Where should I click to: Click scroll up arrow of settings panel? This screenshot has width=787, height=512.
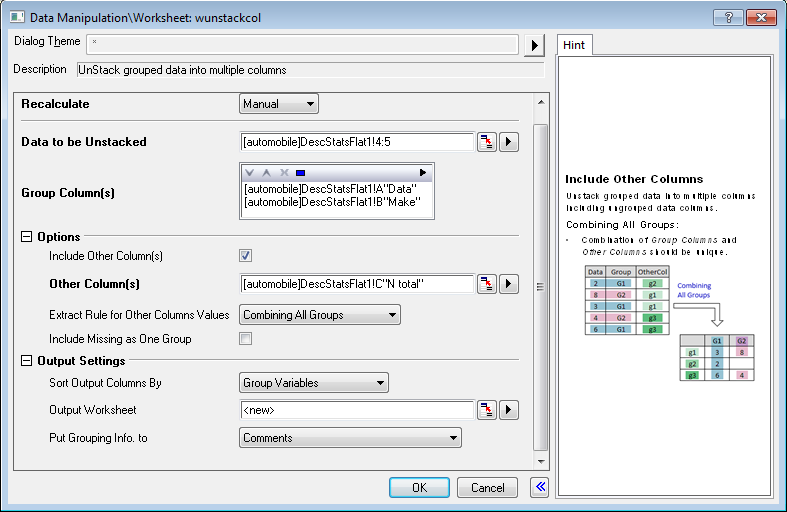point(541,102)
